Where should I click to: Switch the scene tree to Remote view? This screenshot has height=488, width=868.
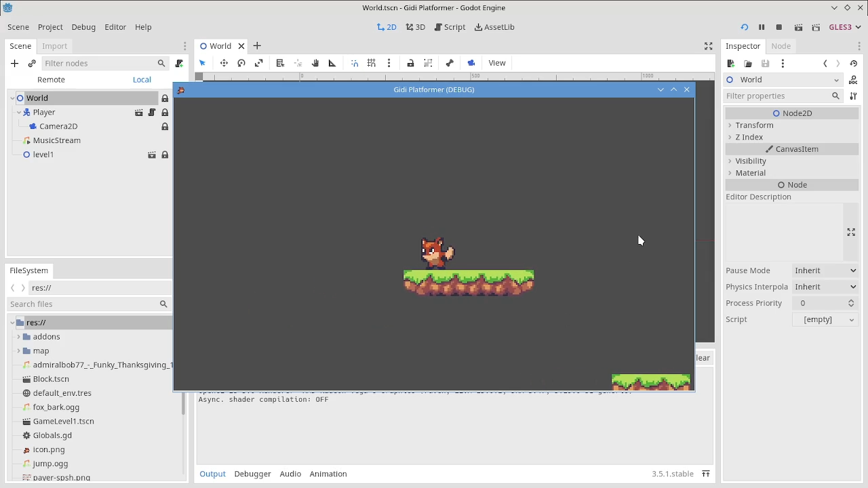point(51,79)
